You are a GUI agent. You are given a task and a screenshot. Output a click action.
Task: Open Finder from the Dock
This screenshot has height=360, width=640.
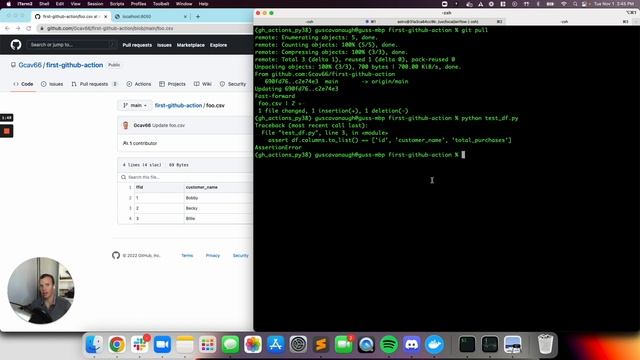click(94, 345)
